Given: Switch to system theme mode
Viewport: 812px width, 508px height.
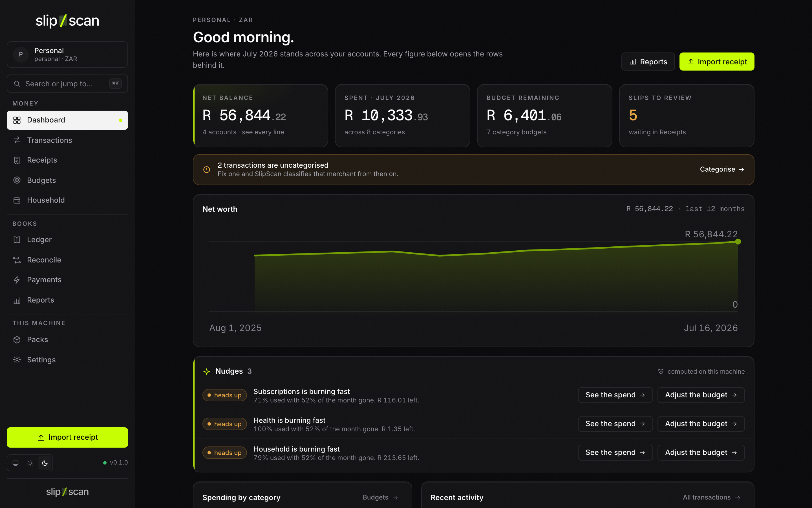Looking at the screenshot, I should pyautogui.click(x=16, y=463).
